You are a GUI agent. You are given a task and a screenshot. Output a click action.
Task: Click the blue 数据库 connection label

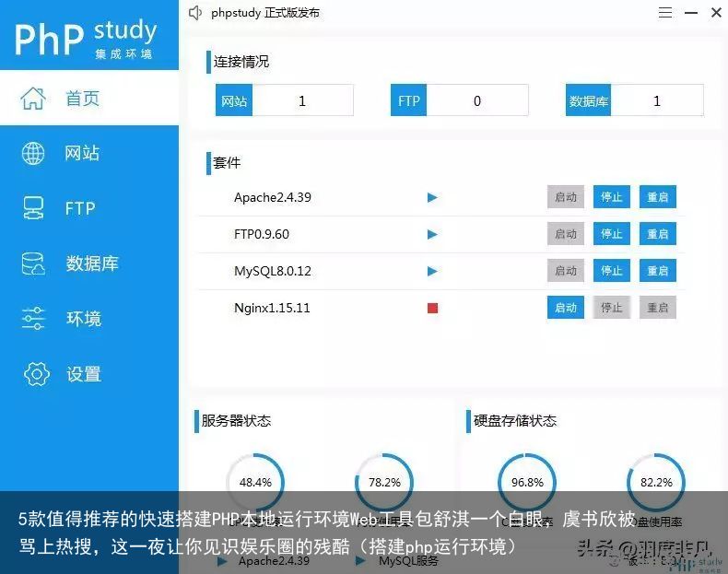588,100
